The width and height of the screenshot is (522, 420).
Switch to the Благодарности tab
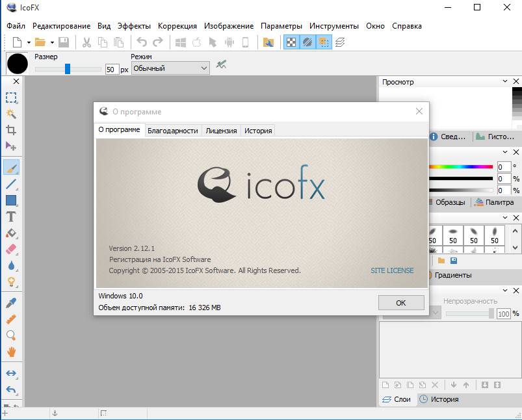173,131
